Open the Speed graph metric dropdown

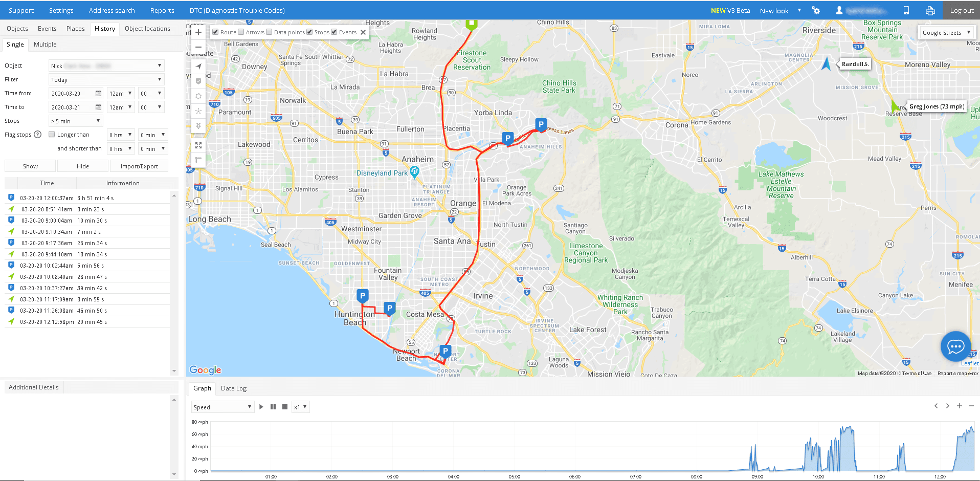pyautogui.click(x=222, y=406)
